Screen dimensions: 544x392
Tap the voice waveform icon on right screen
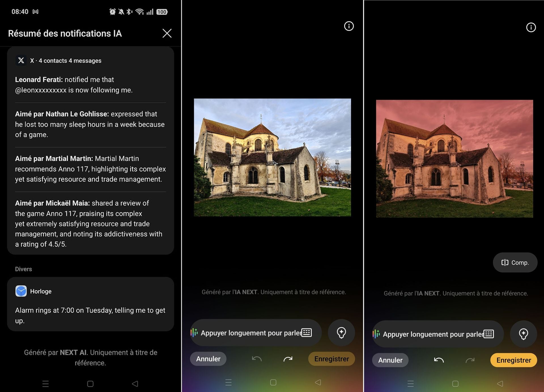pyautogui.click(x=376, y=334)
